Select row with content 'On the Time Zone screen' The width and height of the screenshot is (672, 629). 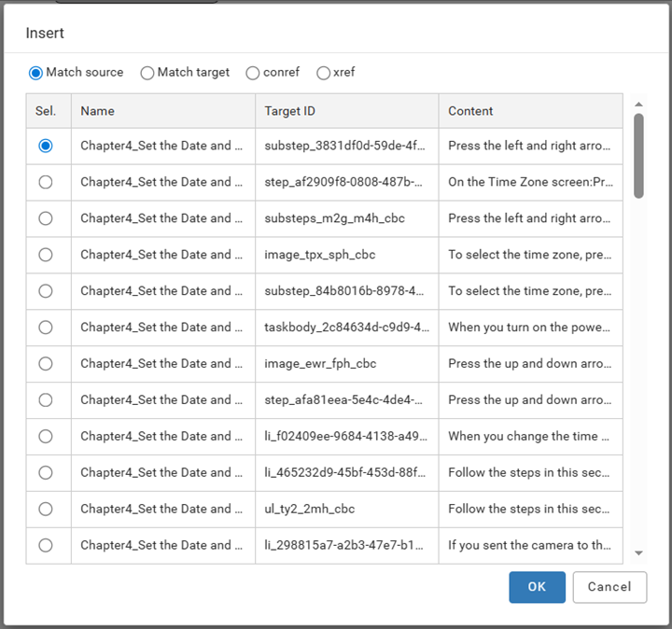click(46, 182)
